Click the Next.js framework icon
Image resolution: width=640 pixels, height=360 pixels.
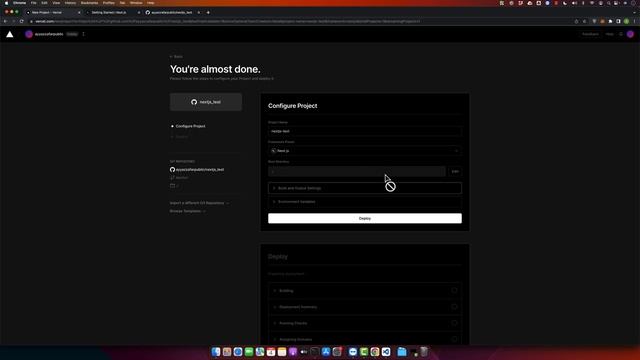click(273, 151)
